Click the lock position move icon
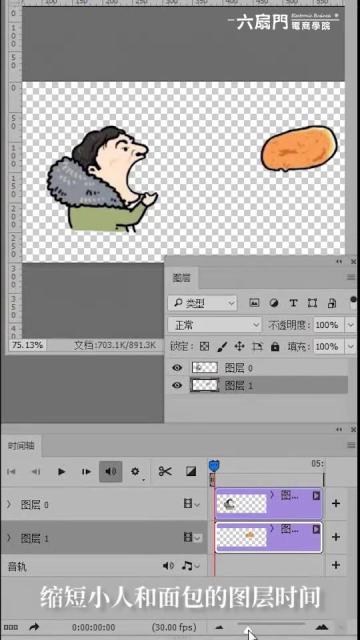 [x=239, y=347]
